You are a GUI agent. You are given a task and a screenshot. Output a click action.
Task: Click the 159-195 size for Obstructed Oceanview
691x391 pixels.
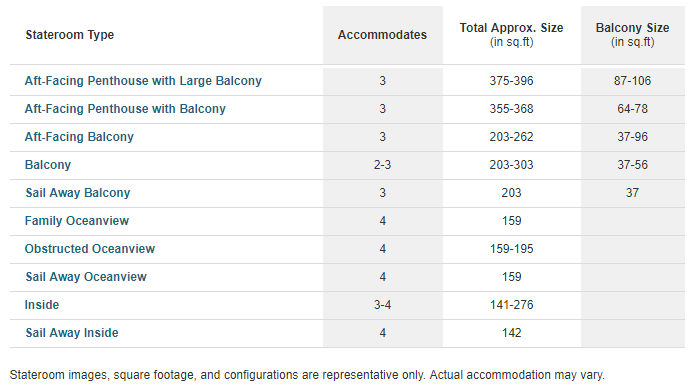coord(512,249)
